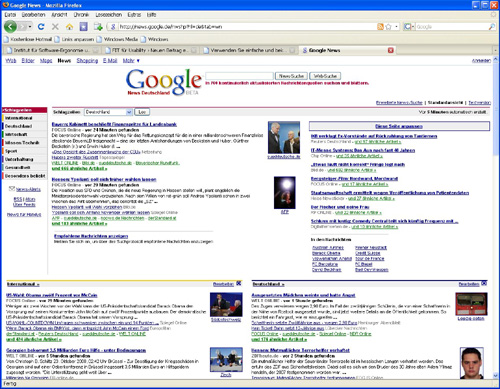Viewport: 500px width, 389px height.
Task: Close the Google News tab
Action: pyautogui.click(x=391, y=50)
